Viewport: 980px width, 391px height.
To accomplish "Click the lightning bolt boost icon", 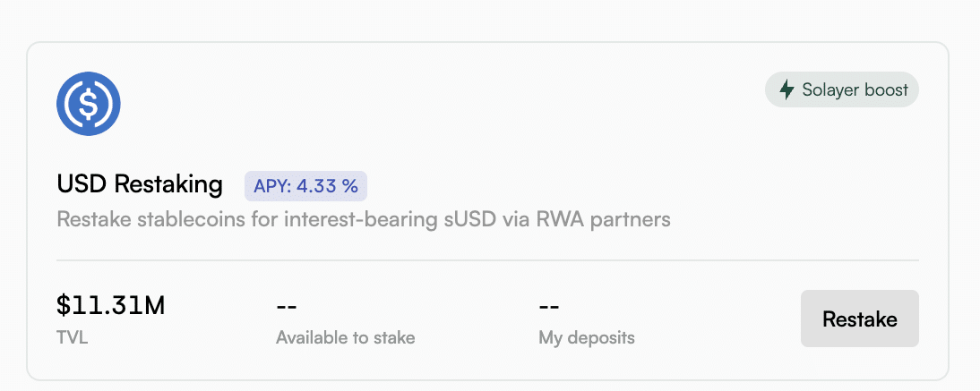I will (x=787, y=89).
